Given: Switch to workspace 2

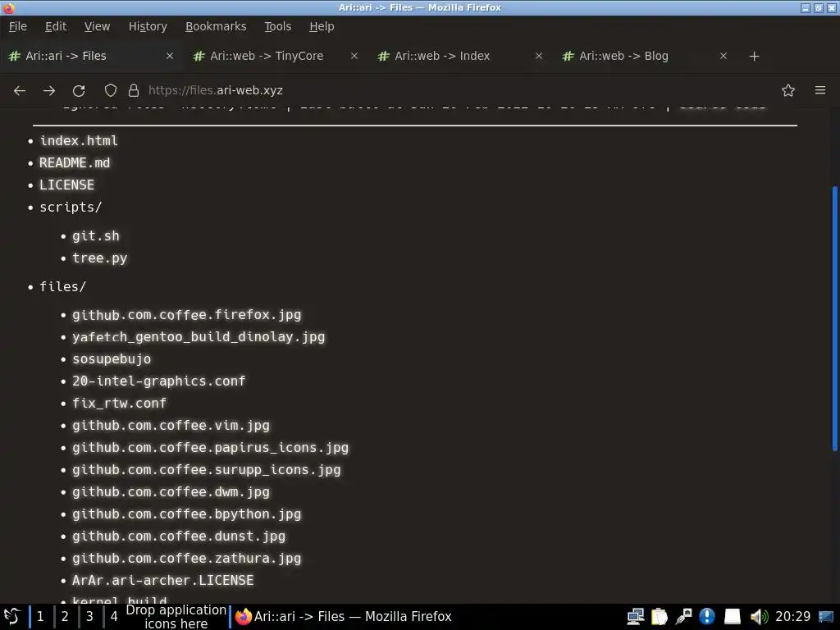Looking at the screenshot, I should coord(65,617).
